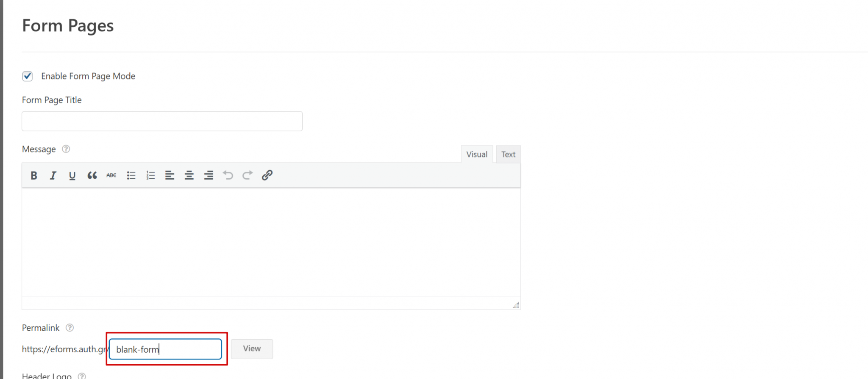Apply underline formatting in the editor
The image size is (868, 379).
72,175
